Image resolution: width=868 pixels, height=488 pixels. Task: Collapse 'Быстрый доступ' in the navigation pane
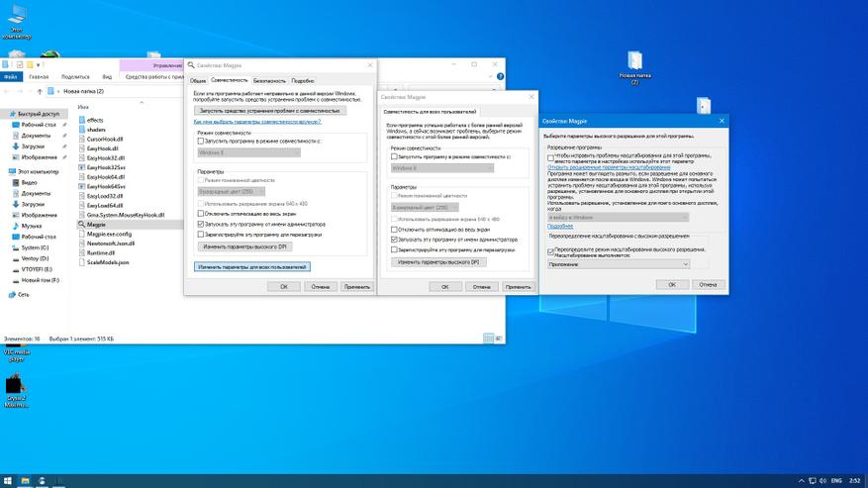8,114
